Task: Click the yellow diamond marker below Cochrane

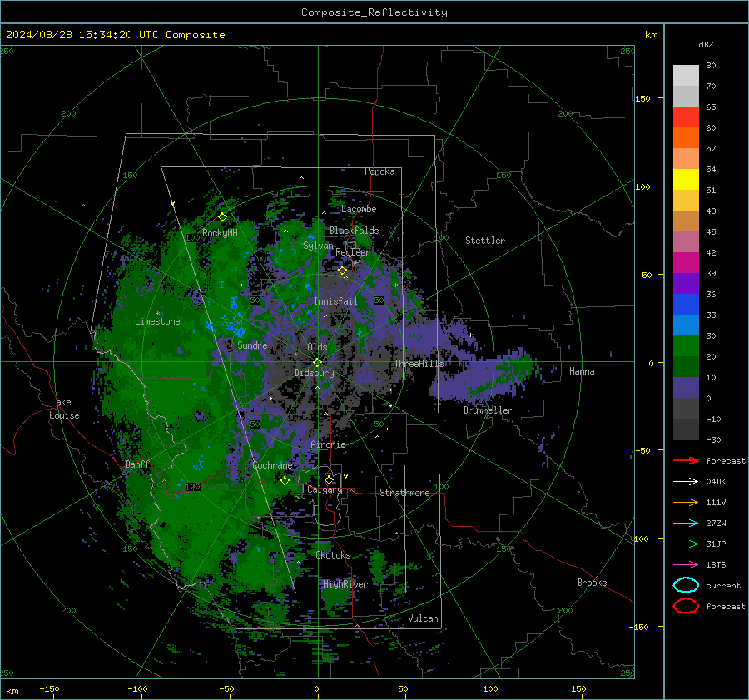Action: (x=285, y=481)
